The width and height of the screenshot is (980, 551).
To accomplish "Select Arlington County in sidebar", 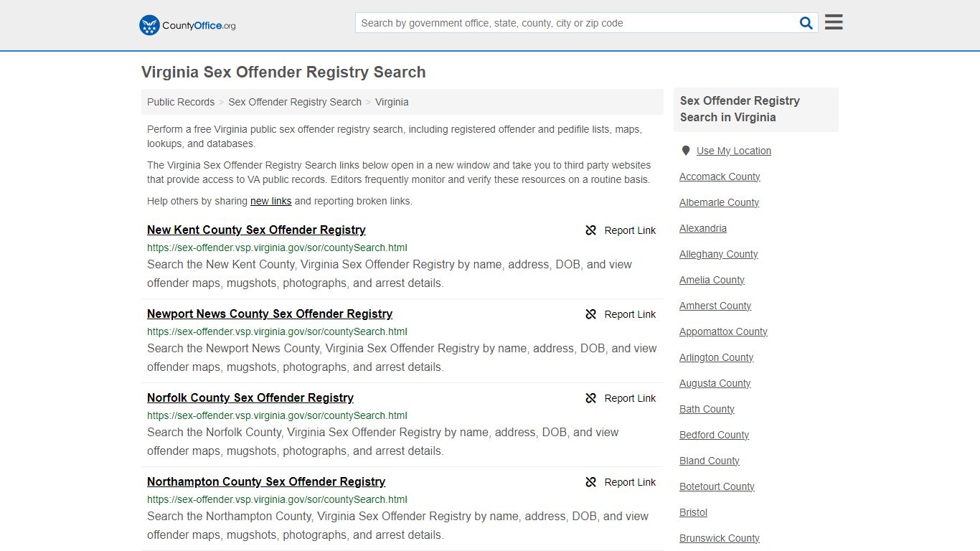I will 716,357.
